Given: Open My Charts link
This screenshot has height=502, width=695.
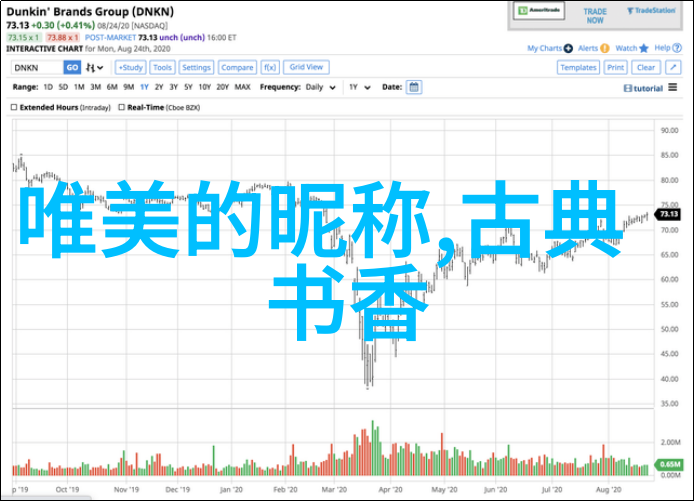Looking at the screenshot, I should 544,48.
